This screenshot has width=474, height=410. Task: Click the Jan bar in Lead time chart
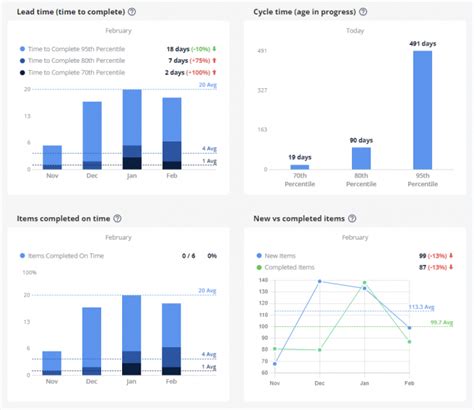coord(132,129)
